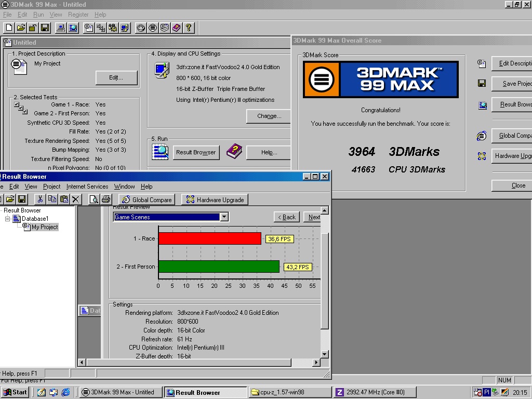Click the Delete X icon in Result Browser toolbar
The image size is (532, 399).
pos(76,199)
